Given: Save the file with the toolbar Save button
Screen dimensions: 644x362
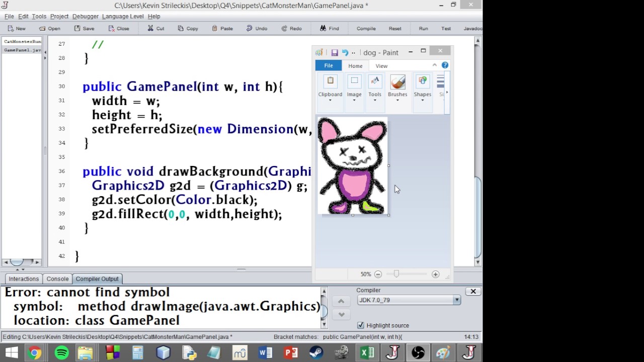Looking at the screenshot, I should click(83, 29).
